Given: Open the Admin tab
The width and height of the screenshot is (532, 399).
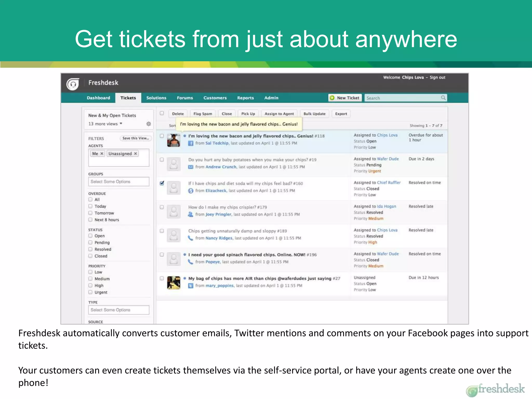Looking at the screenshot, I should [271, 98].
